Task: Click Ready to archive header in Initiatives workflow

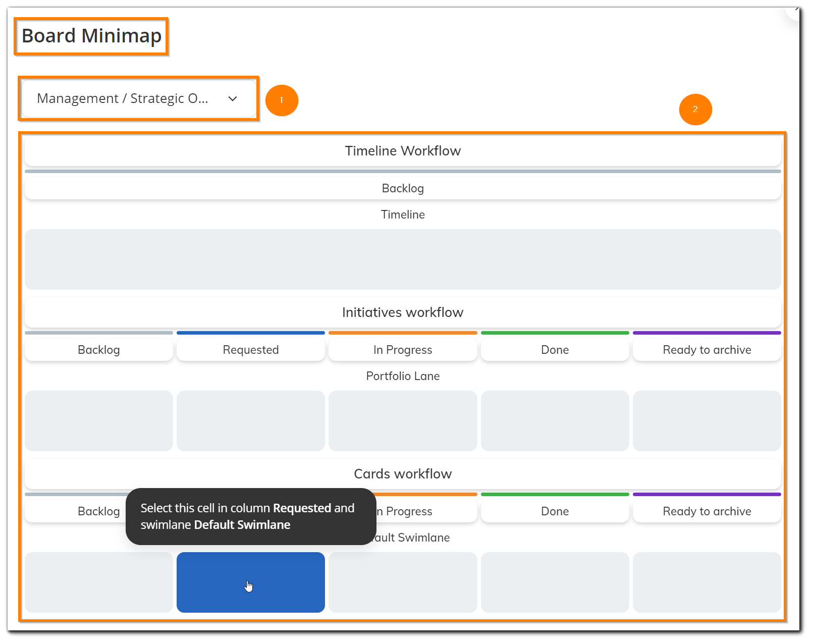Action: point(707,350)
